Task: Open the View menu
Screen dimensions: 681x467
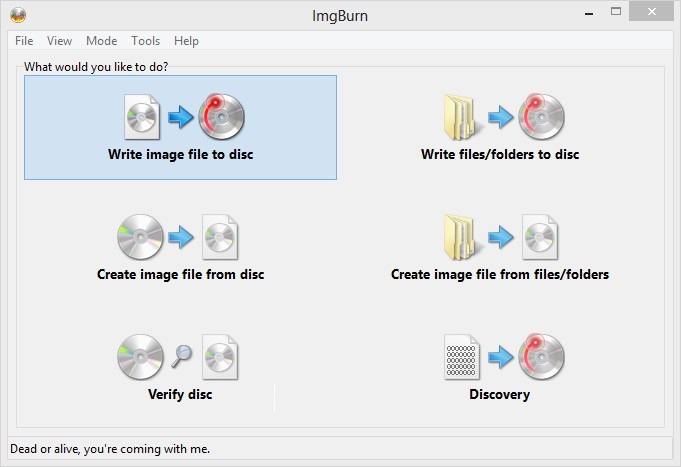Action: click(60, 41)
